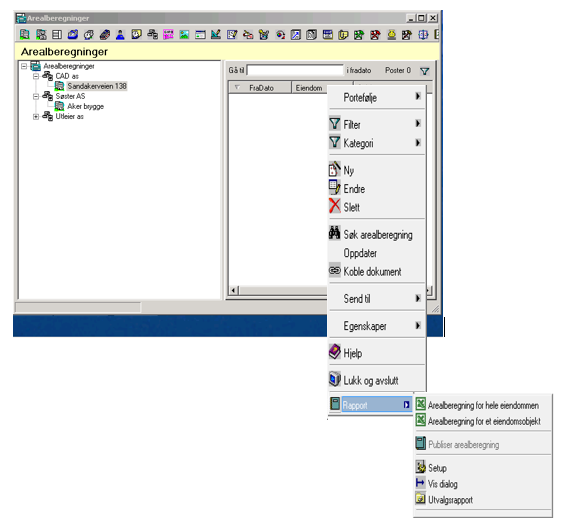Open the Portefølje submenu

377,98
